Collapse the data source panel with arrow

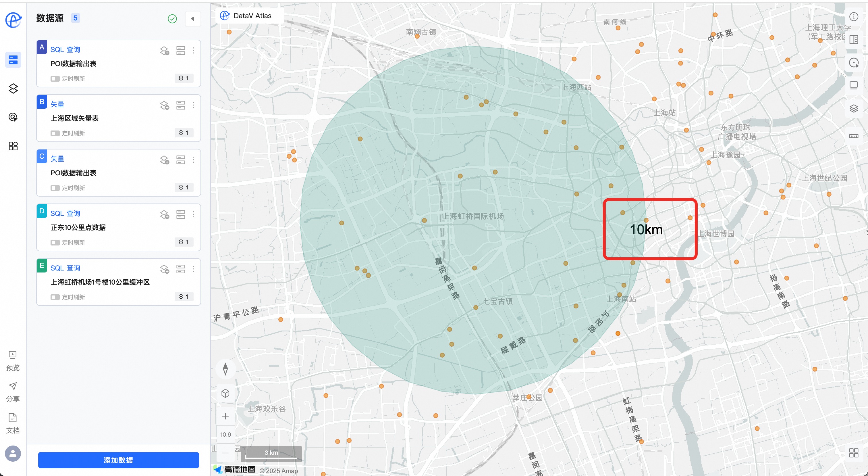(193, 19)
